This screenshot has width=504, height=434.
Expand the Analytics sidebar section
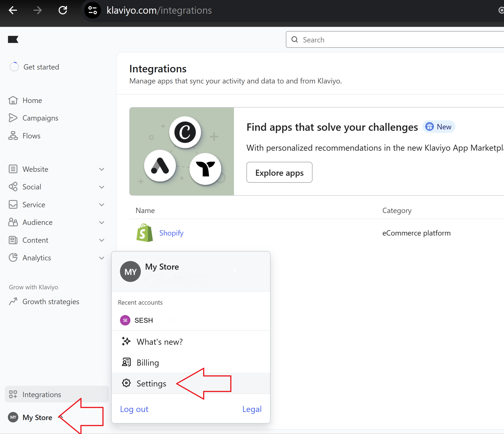(102, 258)
